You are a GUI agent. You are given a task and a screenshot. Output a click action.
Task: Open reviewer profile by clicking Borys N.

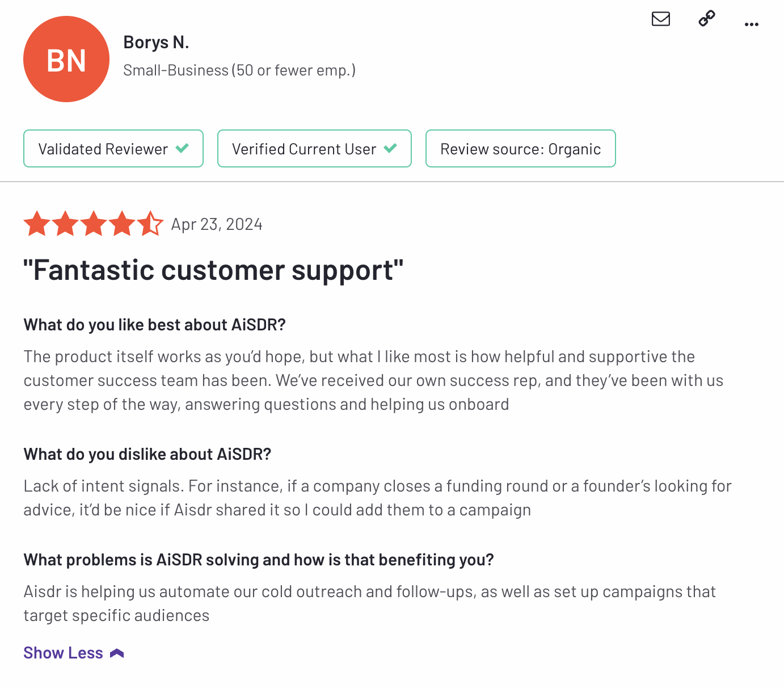156,41
